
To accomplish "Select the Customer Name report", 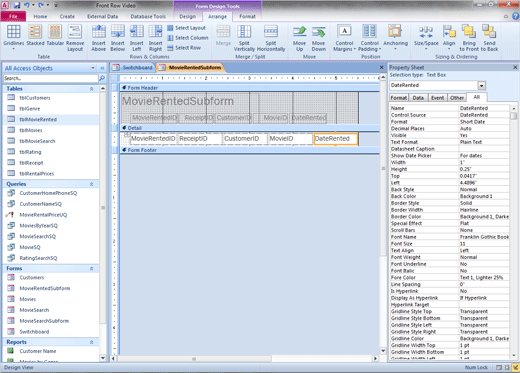I will 51,351.
